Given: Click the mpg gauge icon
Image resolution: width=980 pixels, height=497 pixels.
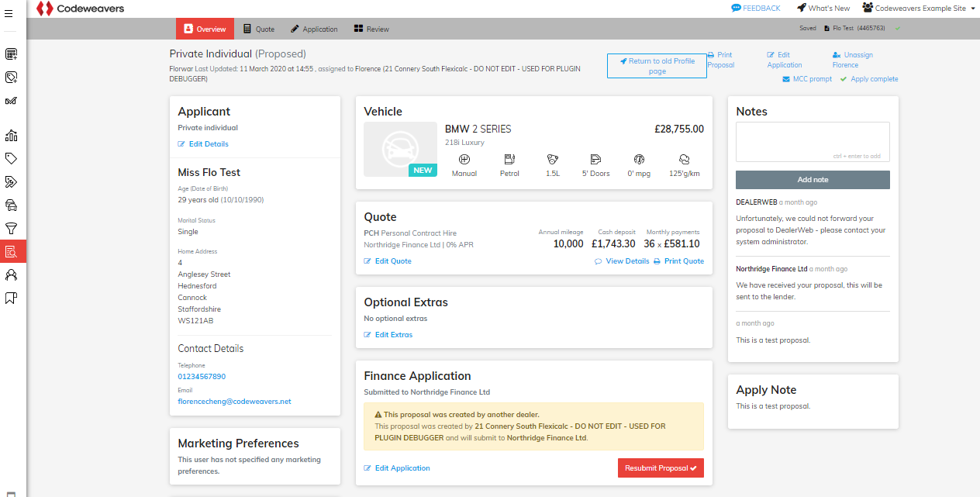Looking at the screenshot, I should click(x=639, y=159).
